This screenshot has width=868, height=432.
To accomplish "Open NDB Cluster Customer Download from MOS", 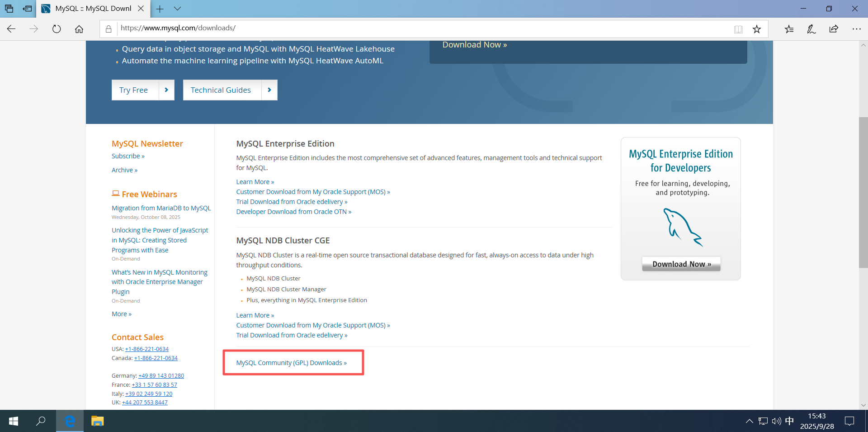I will coord(313,325).
